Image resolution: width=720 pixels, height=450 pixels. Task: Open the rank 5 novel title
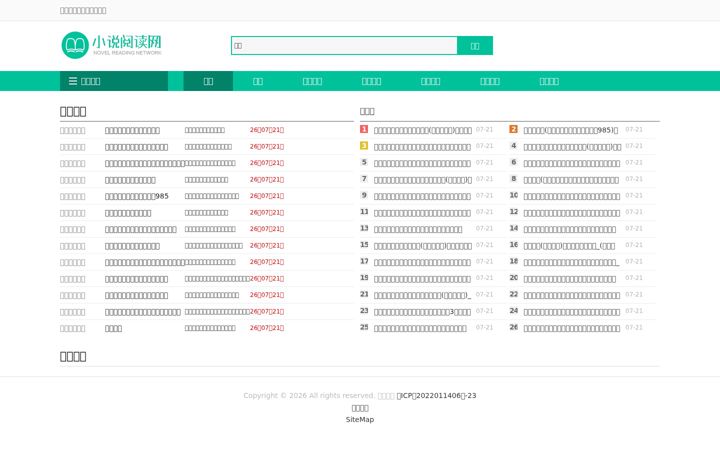[422, 163]
